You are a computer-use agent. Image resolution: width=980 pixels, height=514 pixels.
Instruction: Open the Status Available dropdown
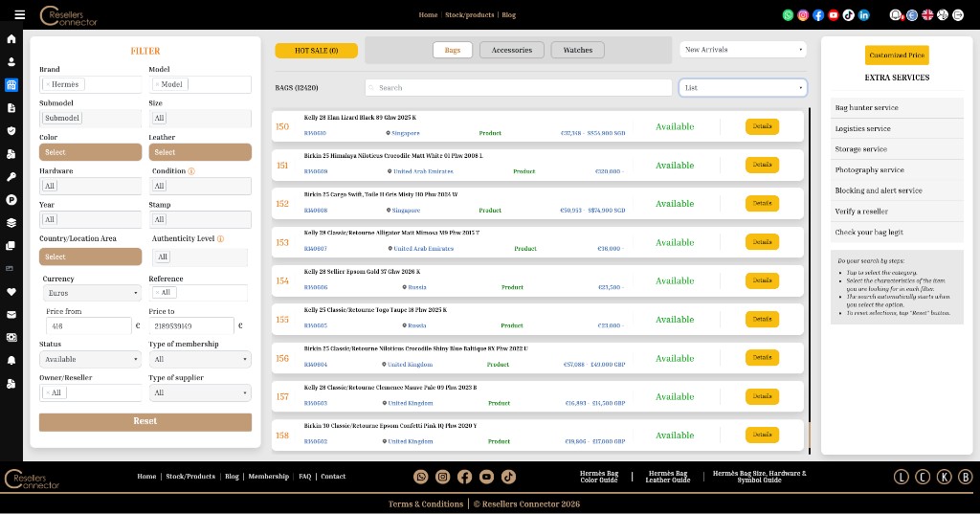click(x=91, y=359)
